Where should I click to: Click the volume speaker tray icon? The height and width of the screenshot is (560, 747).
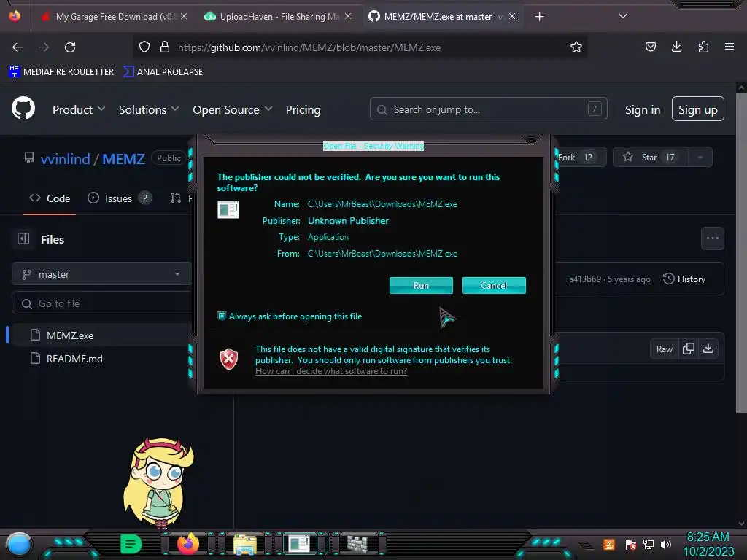pos(666,544)
